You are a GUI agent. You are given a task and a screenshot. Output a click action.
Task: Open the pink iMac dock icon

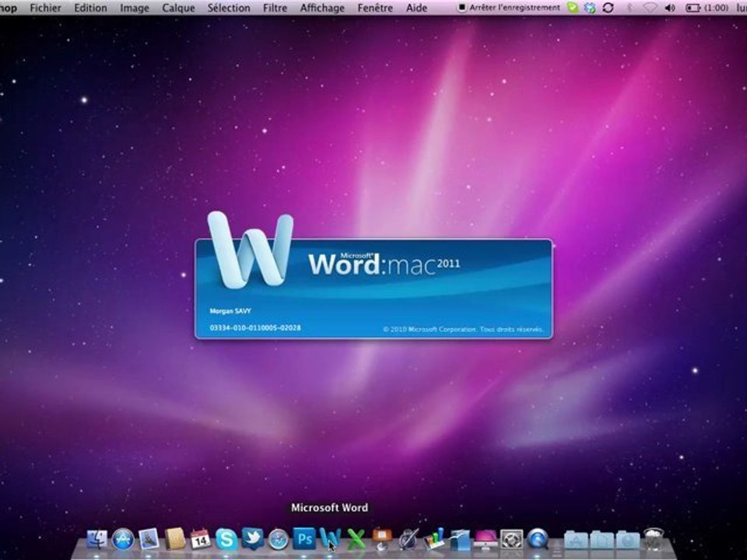pyautogui.click(x=486, y=540)
